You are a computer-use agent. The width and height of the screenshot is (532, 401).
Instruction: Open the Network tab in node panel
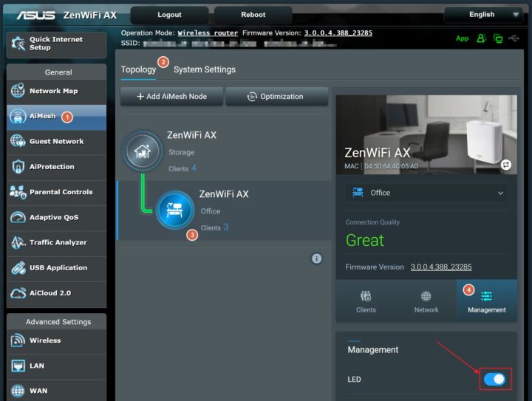(x=426, y=301)
